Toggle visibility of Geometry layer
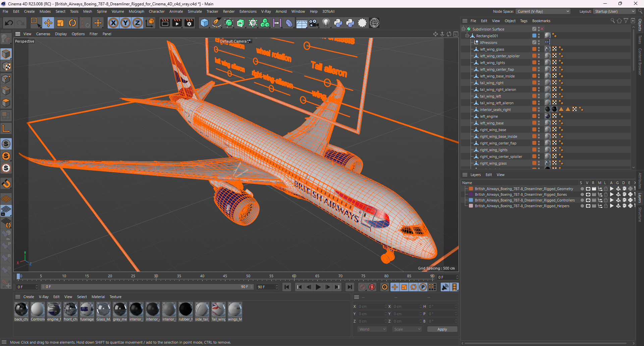644x346 pixels. coord(588,189)
